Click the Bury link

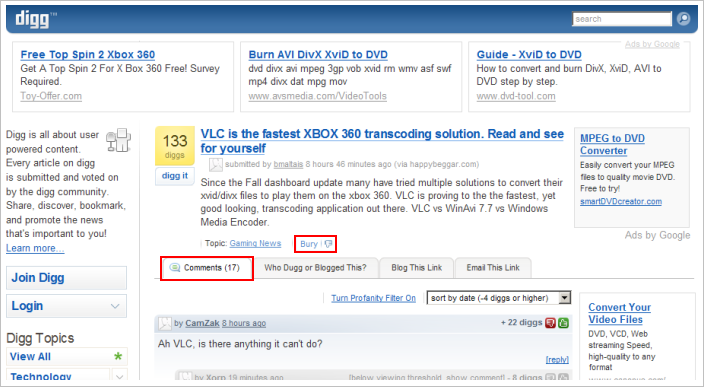point(309,244)
